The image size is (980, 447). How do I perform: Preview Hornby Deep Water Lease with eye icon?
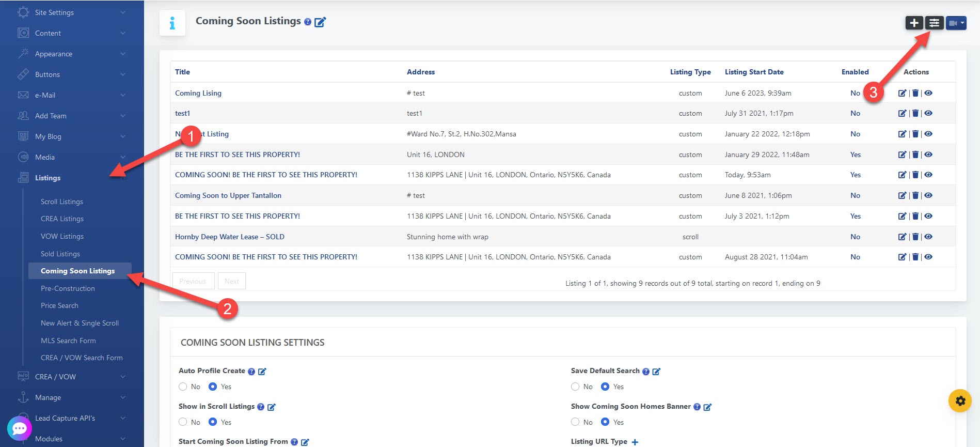click(928, 237)
